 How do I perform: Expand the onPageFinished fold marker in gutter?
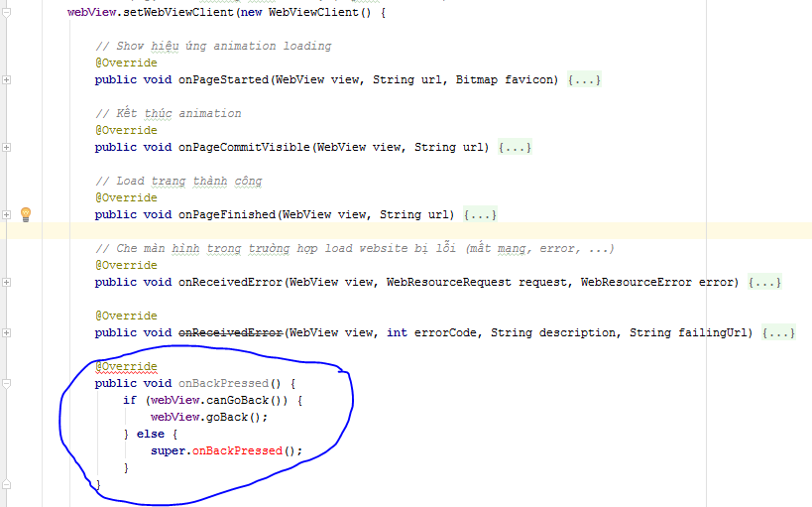point(6,214)
